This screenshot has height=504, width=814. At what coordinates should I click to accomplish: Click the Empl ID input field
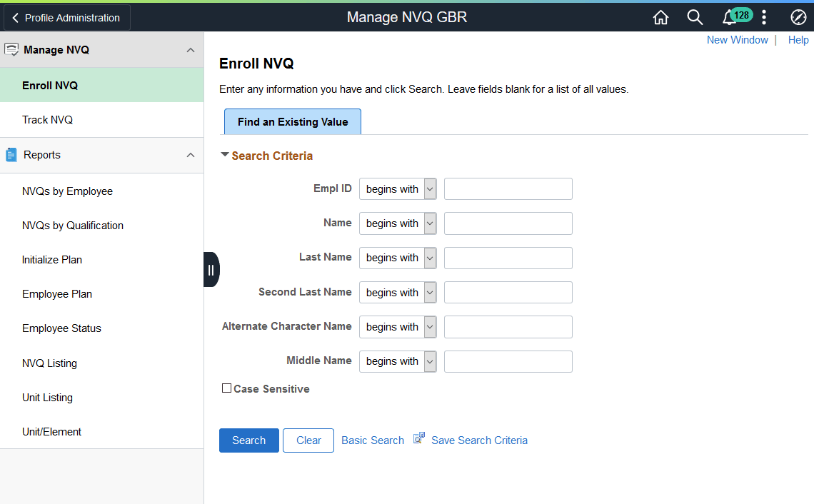(508, 188)
